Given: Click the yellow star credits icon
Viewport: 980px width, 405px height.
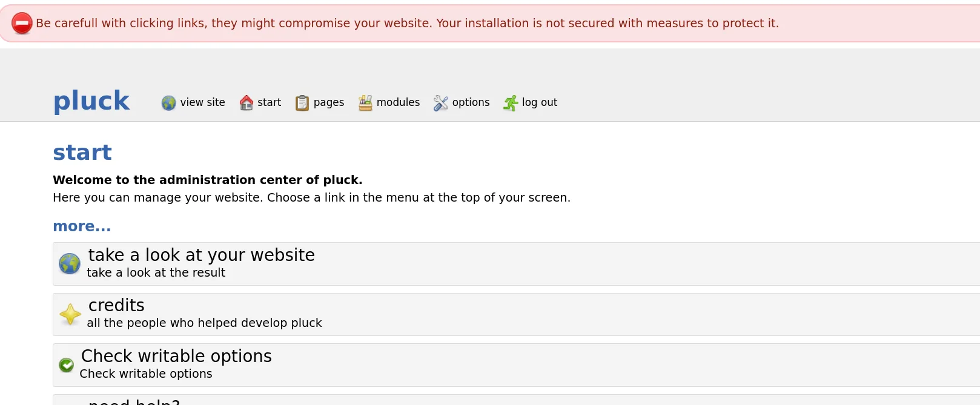Looking at the screenshot, I should (x=70, y=314).
